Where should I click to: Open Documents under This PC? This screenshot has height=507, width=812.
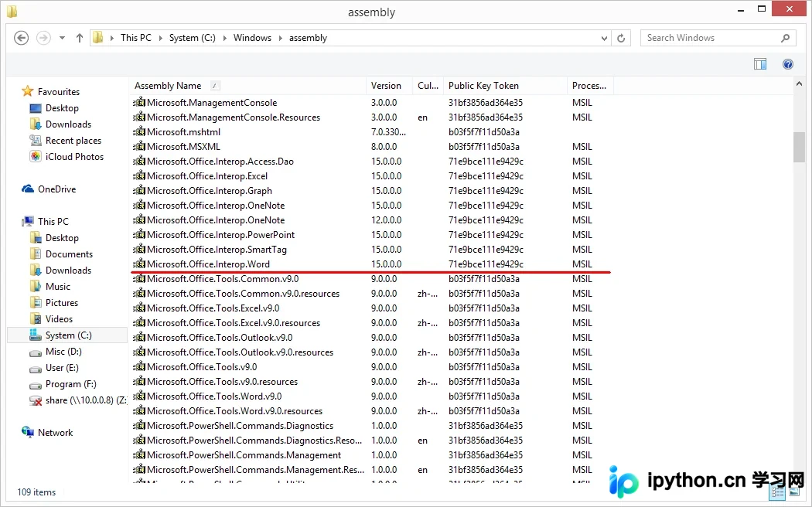(69, 254)
